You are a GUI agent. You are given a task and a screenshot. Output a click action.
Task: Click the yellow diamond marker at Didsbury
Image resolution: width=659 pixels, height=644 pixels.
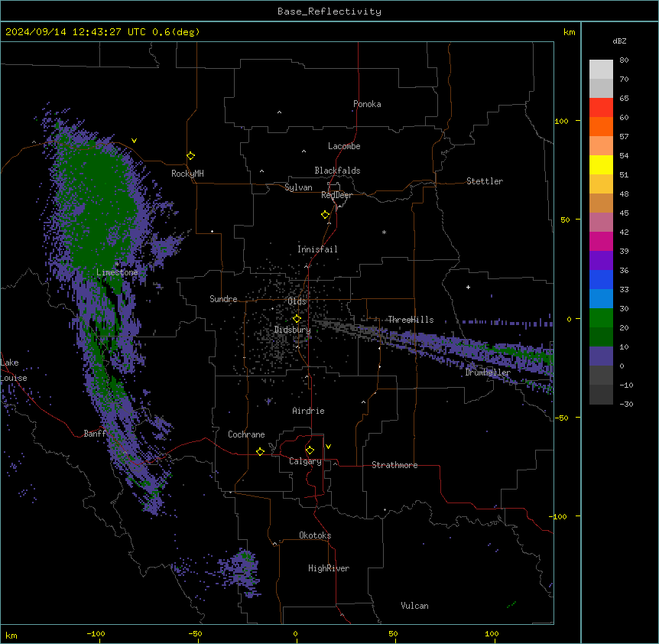pyautogui.click(x=297, y=319)
